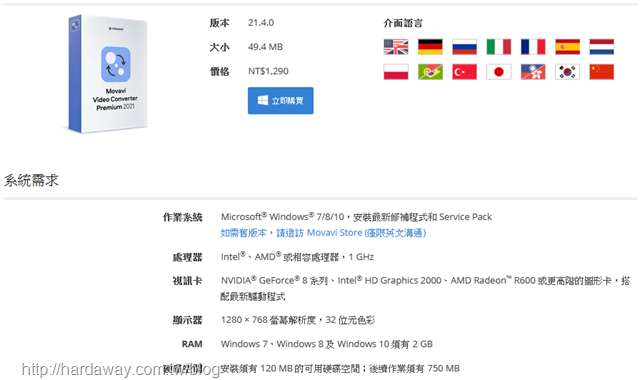Image resolution: width=640 pixels, height=380 pixels.
Task: Click the 價格 label
Action: click(219, 72)
